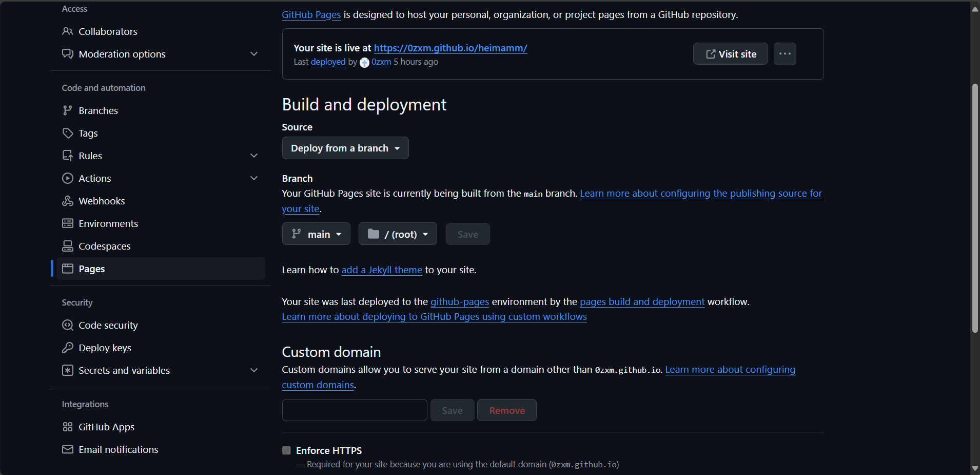Open the add a Jekyll theme link
The image size is (980, 475).
click(x=382, y=270)
